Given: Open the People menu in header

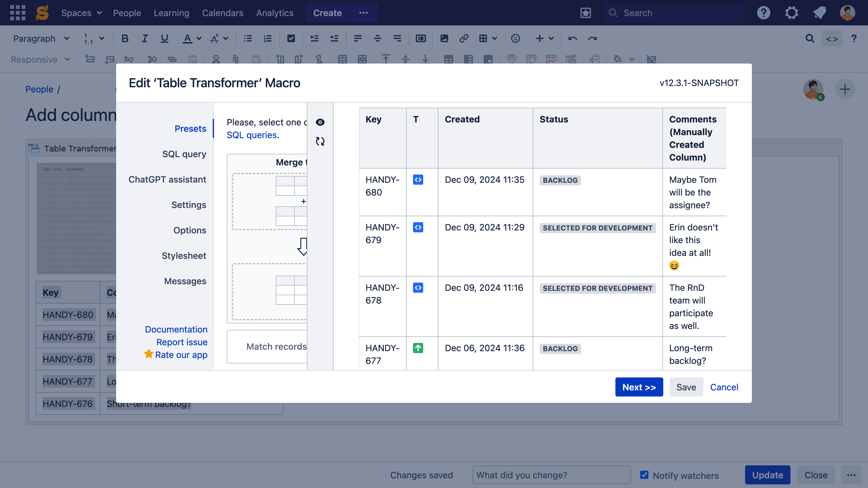Looking at the screenshot, I should (127, 13).
